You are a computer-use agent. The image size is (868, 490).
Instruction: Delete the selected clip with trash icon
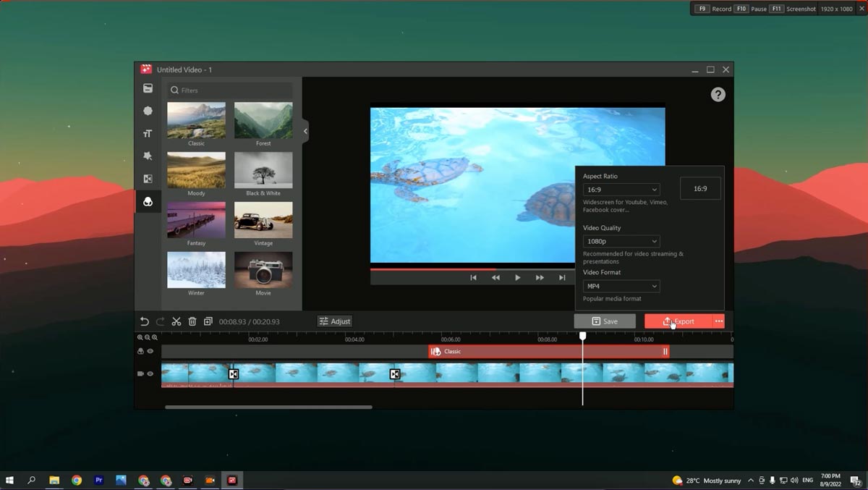pos(192,321)
